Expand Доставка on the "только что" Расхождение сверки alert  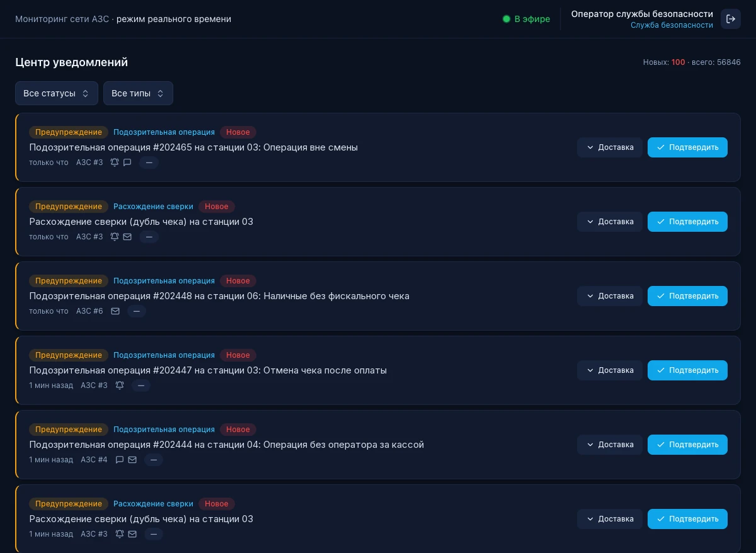(610, 222)
